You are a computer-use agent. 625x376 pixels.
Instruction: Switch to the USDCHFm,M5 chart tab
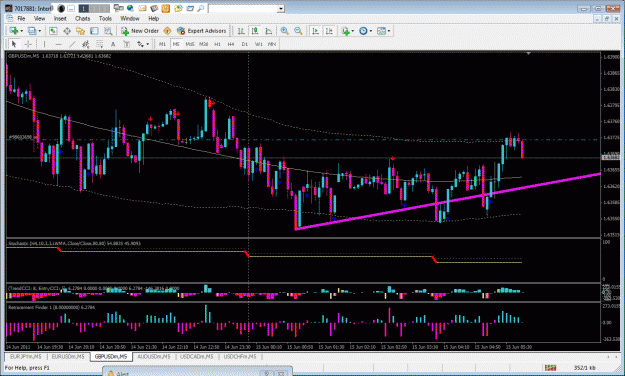point(240,356)
